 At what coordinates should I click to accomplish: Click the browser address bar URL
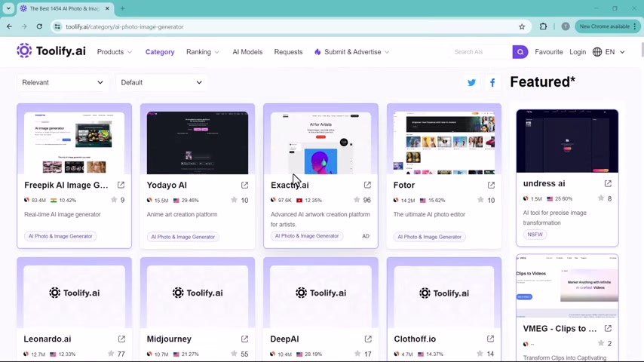click(x=124, y=26)
